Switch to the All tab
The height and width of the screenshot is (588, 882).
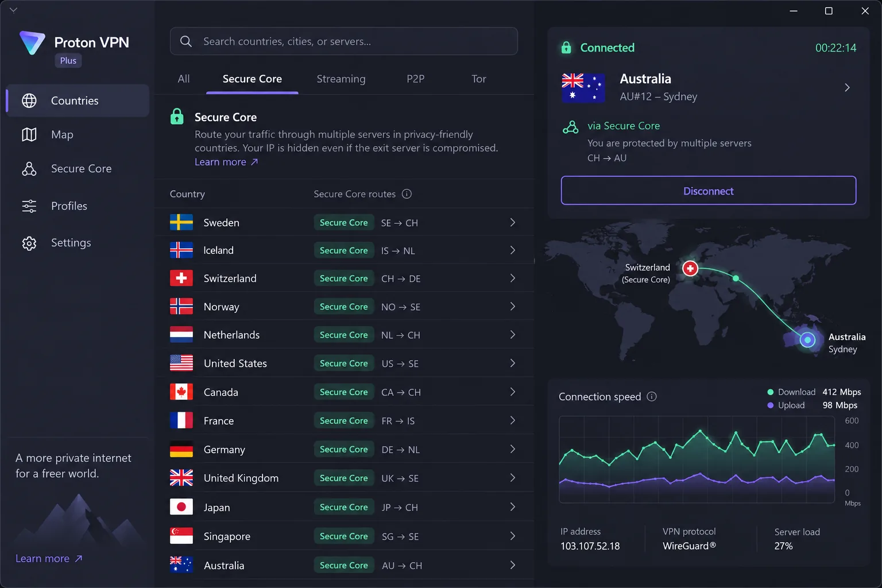coord(184,79)
